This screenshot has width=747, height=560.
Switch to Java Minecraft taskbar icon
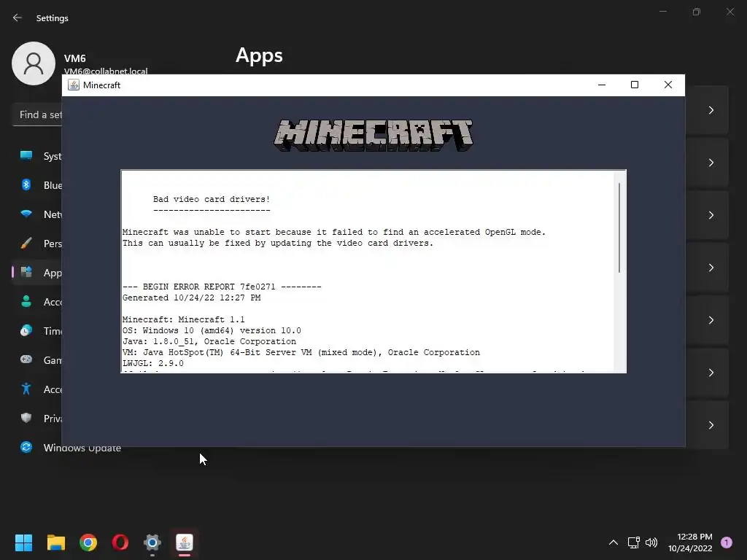[185, 542]
